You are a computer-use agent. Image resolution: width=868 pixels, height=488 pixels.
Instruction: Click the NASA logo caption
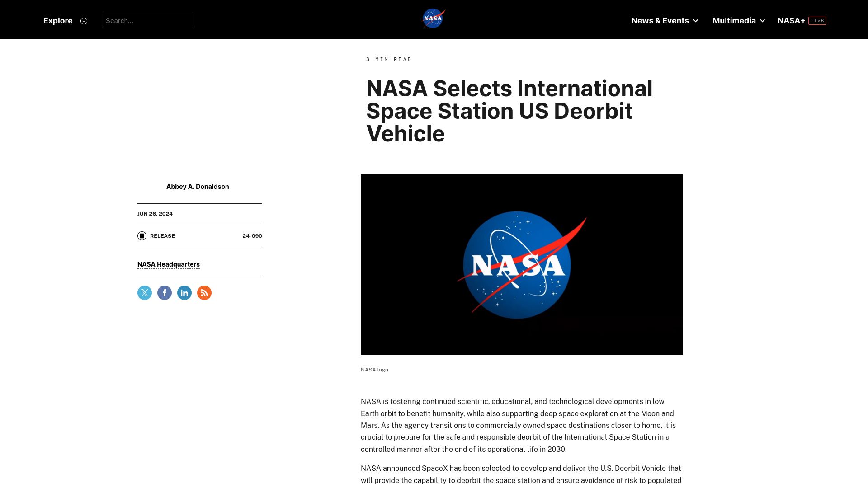coord(374,370)
